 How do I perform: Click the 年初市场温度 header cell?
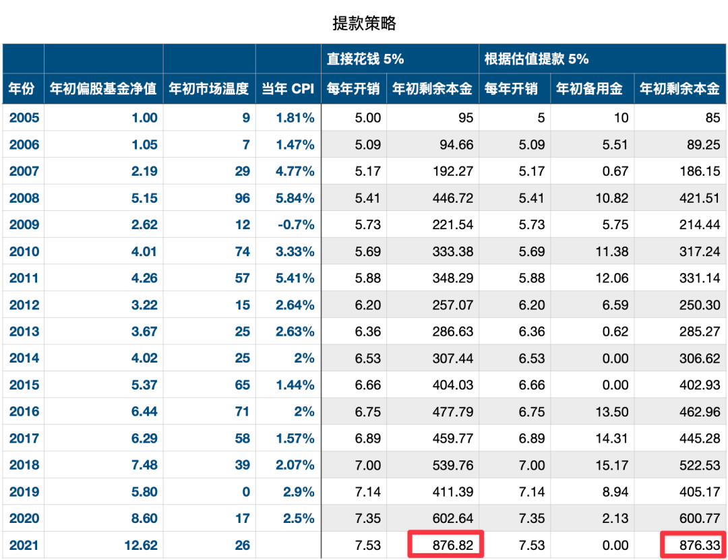click(x=210, y=88)
